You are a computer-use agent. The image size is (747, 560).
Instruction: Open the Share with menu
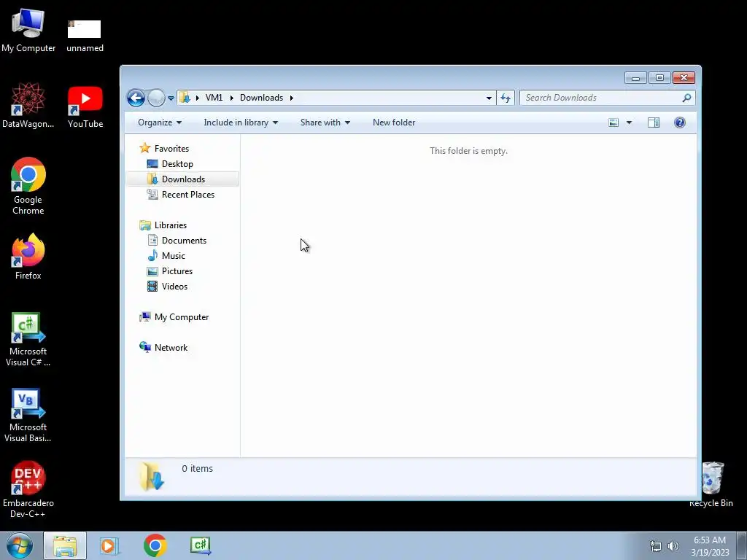(325, 122)
